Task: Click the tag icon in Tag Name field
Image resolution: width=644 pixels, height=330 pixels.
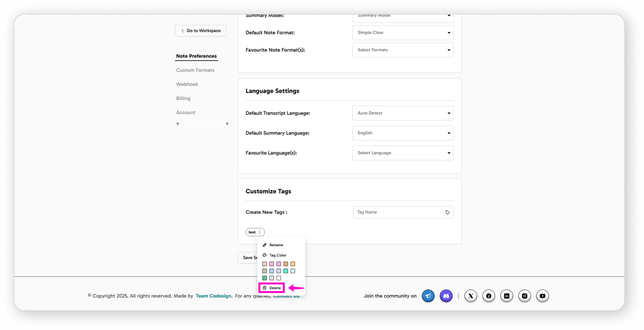Action: click(447, 212)
